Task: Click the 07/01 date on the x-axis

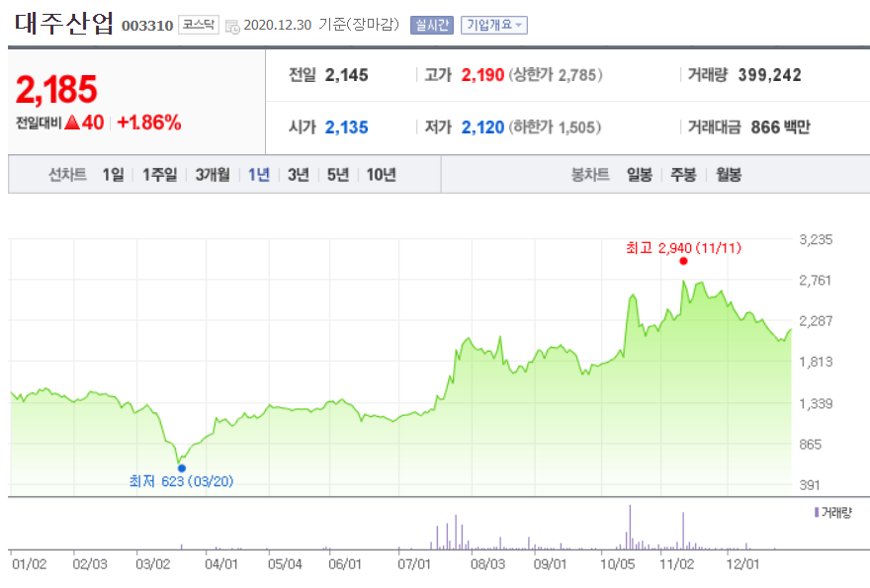Action: click(414, 564)
